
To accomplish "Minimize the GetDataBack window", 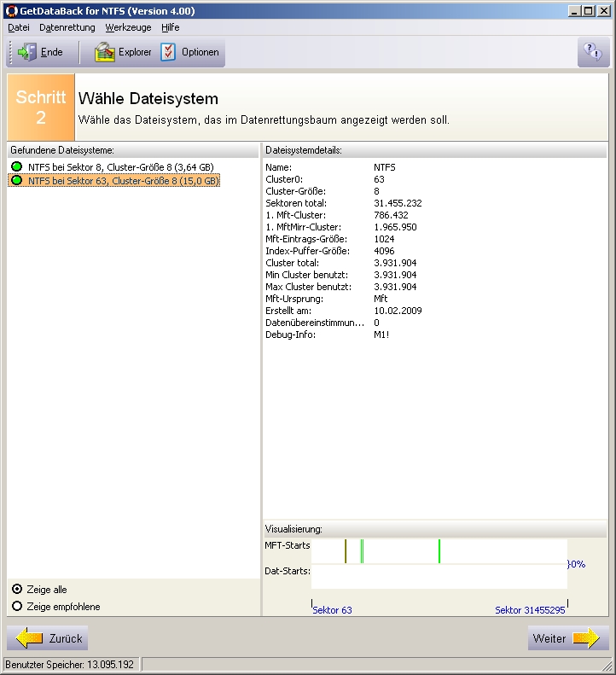I will tap(575, 11).
